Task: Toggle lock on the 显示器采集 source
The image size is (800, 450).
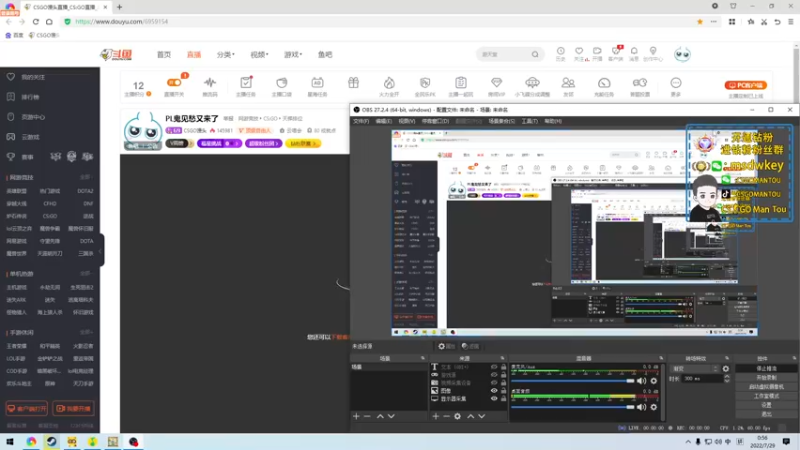Action: coord(504,398)
